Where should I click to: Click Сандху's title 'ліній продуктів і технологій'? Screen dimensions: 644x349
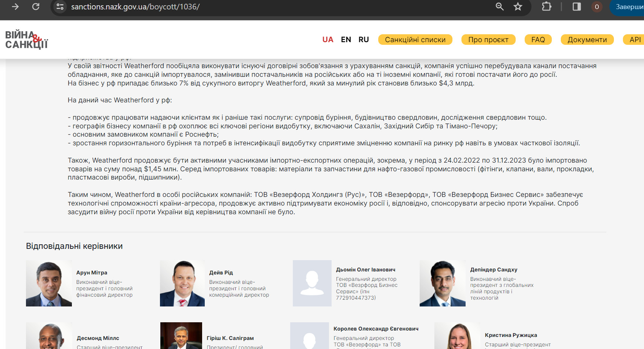tap(491, 294)
